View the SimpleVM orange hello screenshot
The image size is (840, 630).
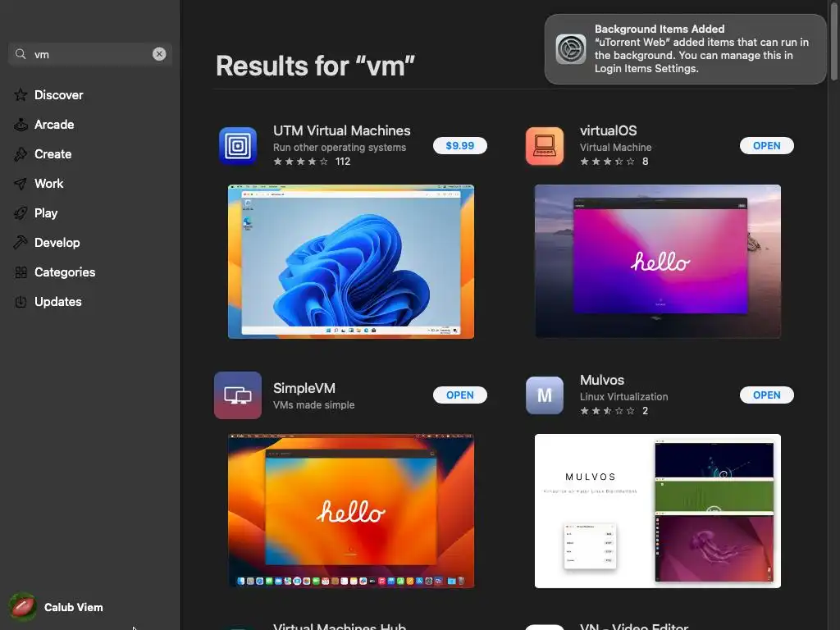(351, 511)
